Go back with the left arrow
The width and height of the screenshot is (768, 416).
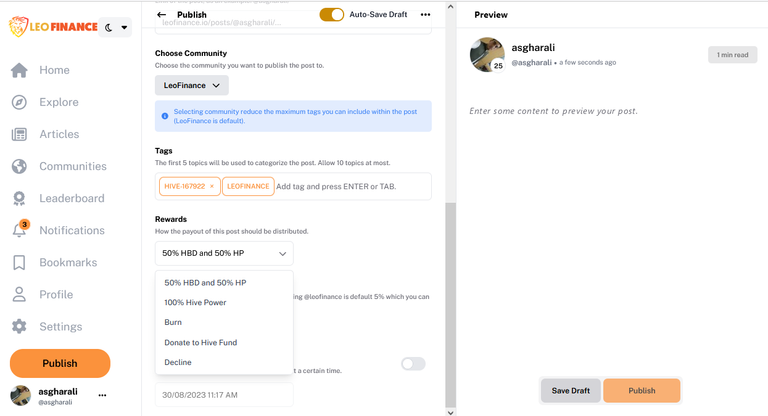(161, 15)
